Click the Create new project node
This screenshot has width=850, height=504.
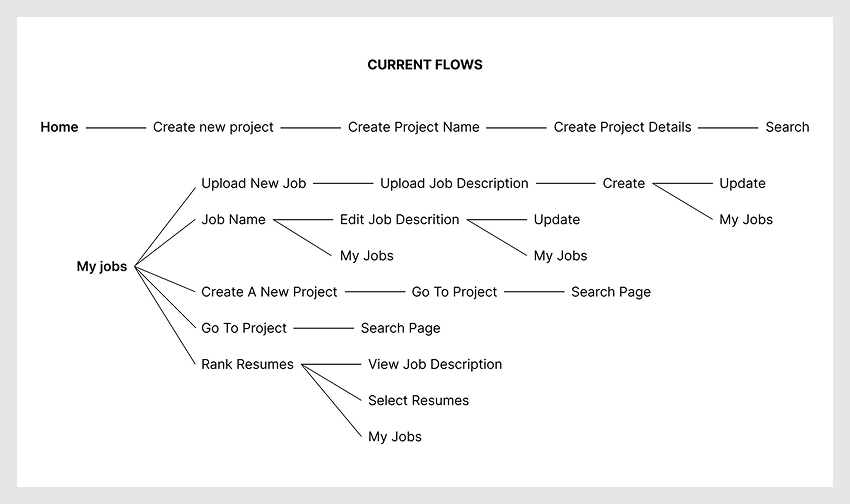(x=213, y=127)
